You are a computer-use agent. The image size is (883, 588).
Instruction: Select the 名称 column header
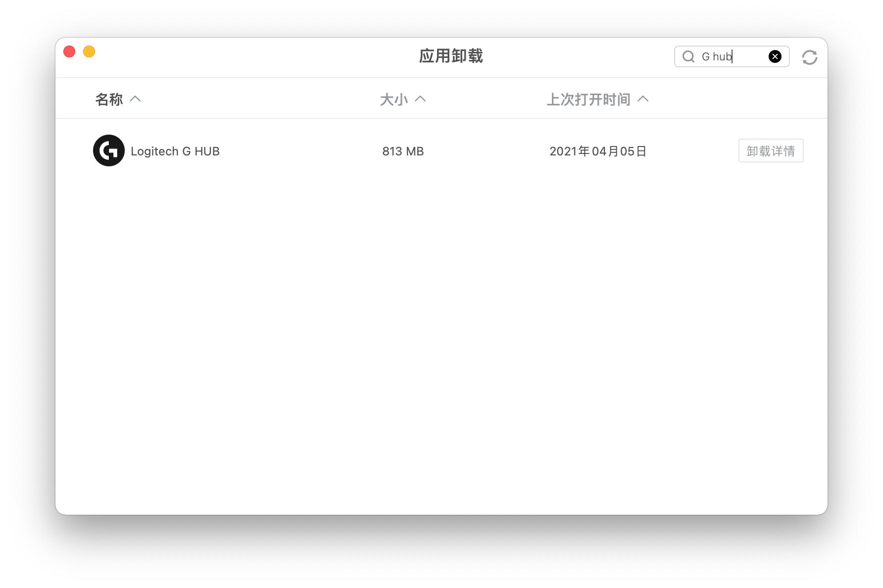(110, 99)
